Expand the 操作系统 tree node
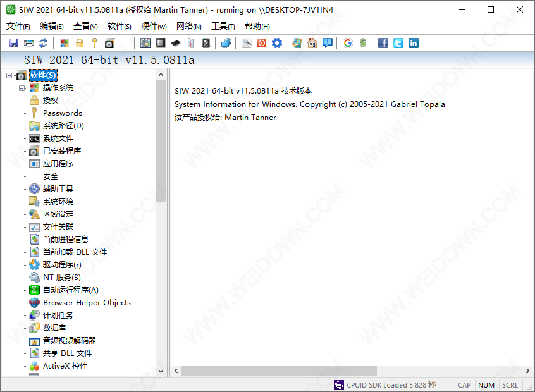 coord(22,88)
